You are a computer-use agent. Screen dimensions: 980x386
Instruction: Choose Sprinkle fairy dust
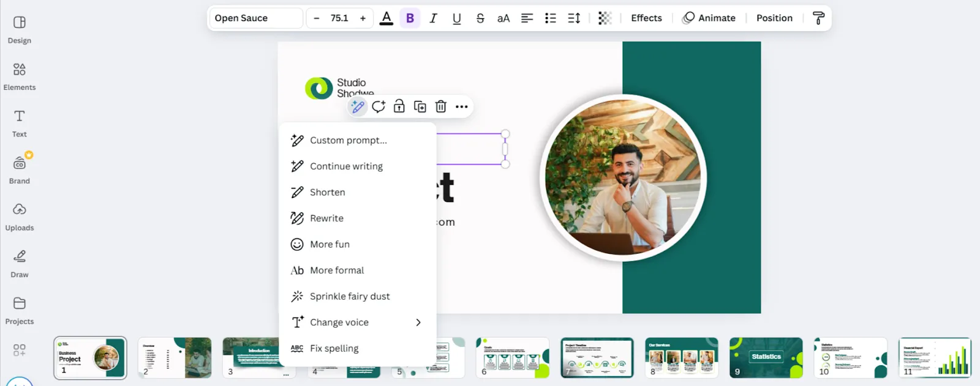(358, 296)
